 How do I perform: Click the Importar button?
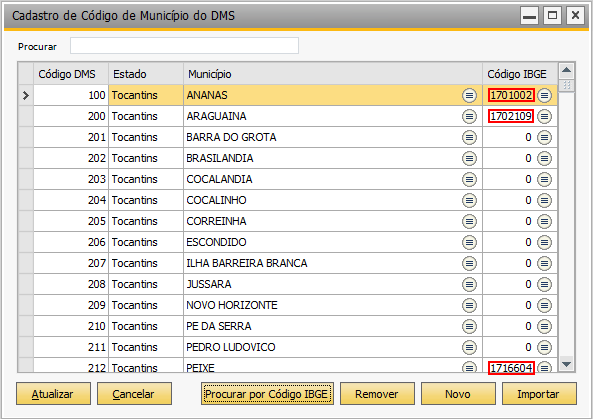click(539, 394)
